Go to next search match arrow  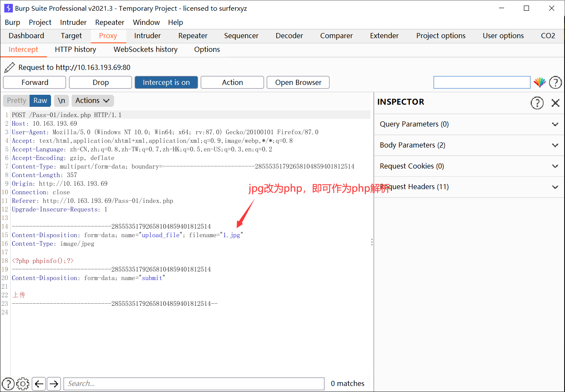coord(54,383)
